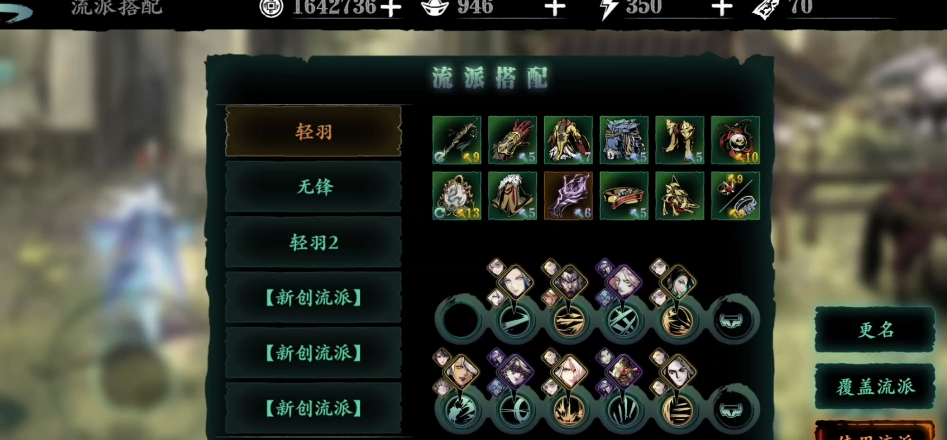
Task: Open the first 【新创流派】 slot
Action: [313, 298]
